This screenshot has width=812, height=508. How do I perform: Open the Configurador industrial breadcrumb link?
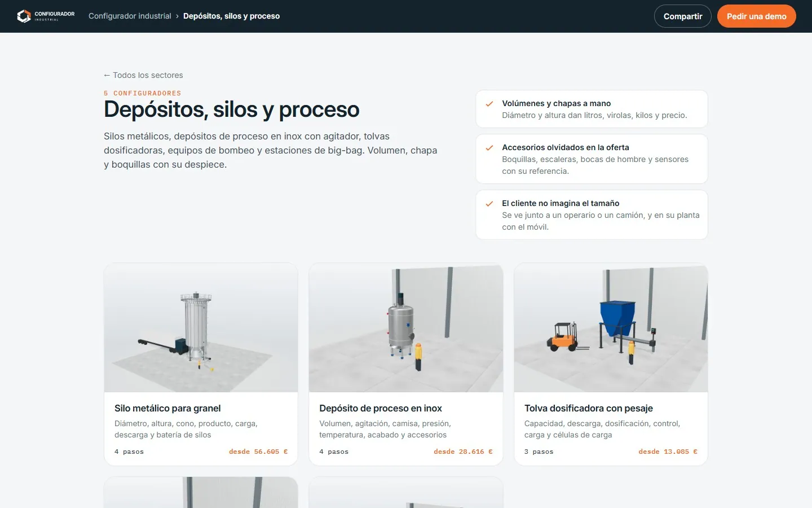pyautogui.click(x=130, y=16)
